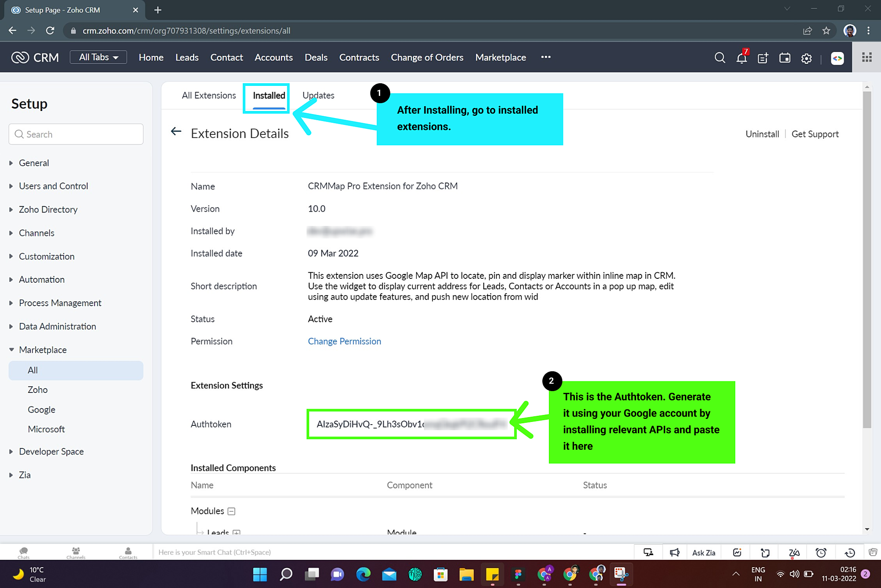Click the search magnifier in CRM header
This screenshot has height=588, width=881.
coord(720,58)
